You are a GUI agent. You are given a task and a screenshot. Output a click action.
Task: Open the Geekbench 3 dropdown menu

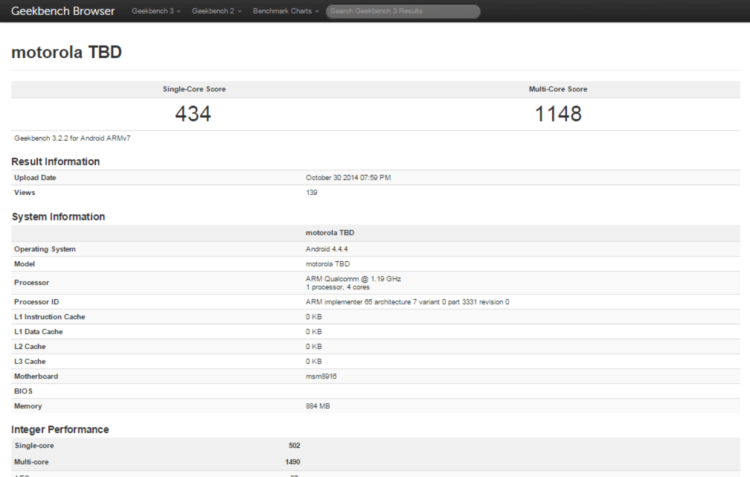click(x=155, y=11)
